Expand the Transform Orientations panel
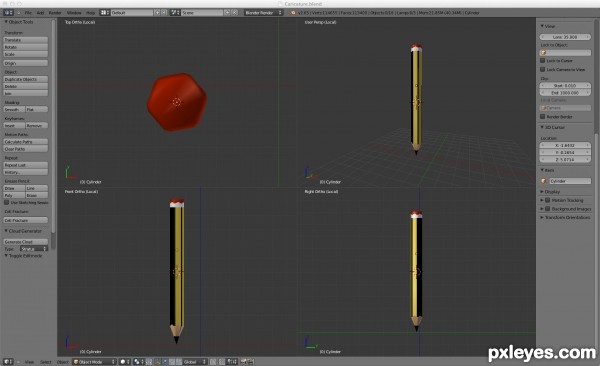The height and width of the screenshot is (366, 600). coord(565,217)
